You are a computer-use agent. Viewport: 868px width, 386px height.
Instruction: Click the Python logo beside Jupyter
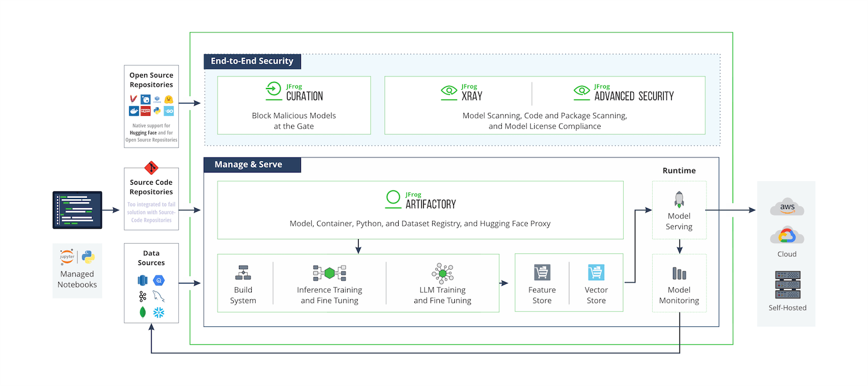tap(88, 258)
